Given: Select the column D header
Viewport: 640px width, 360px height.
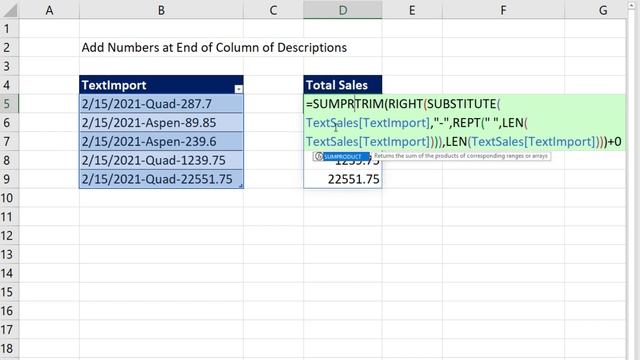Looking at the screenshot, I should [343, 10].
